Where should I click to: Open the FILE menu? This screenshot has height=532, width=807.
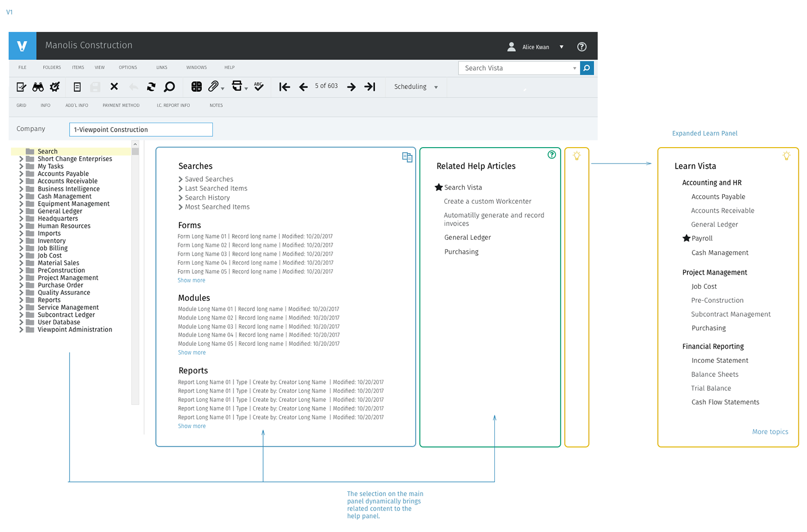23,68
